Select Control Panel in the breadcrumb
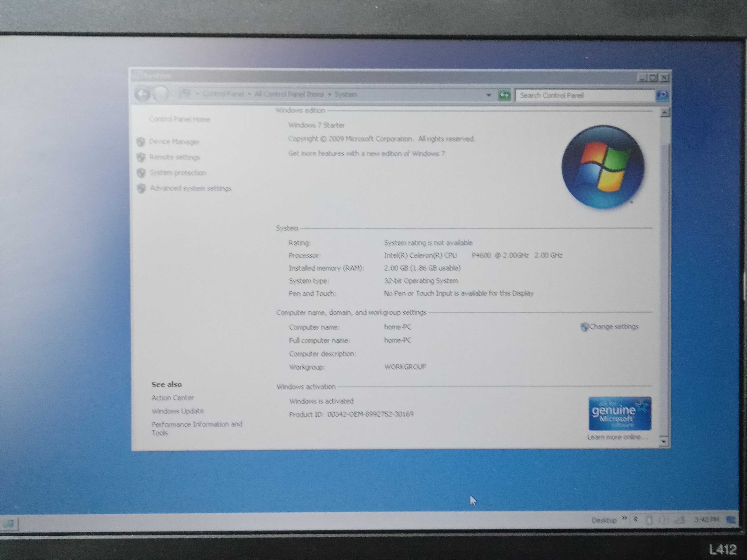Image resolution: width=747 pixels, height=560 pixels. [223, 94]
